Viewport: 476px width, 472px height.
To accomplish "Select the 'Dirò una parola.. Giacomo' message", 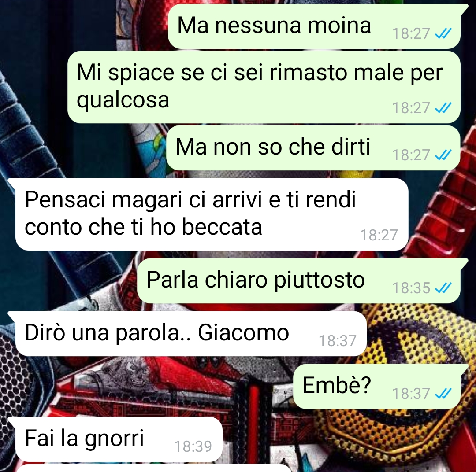I will 191,334.
